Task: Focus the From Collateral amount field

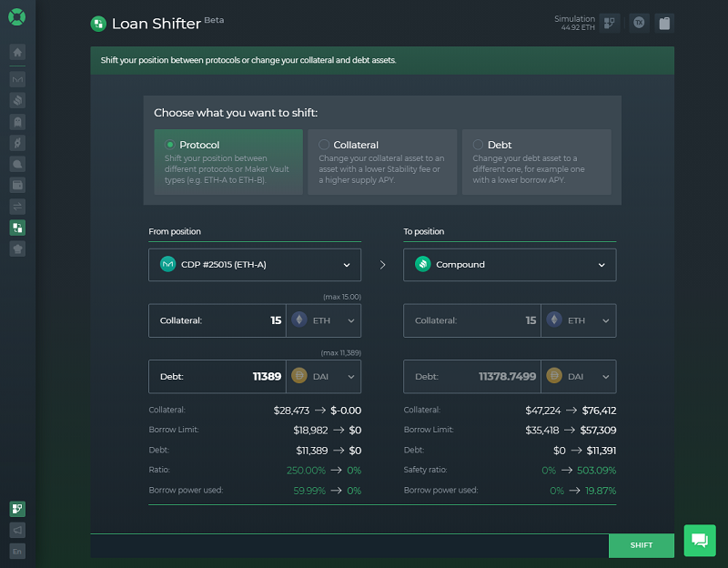Action: [217, 320]
